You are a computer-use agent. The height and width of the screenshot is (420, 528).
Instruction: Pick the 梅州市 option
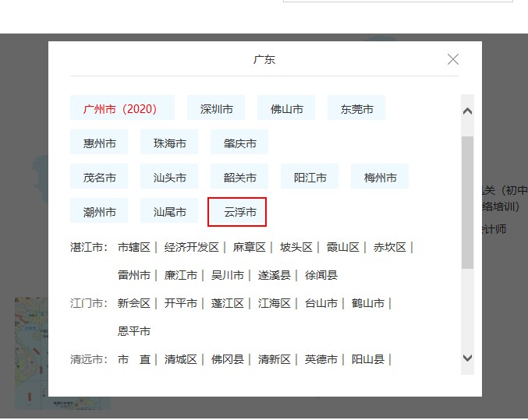click(x=380, y=176)
